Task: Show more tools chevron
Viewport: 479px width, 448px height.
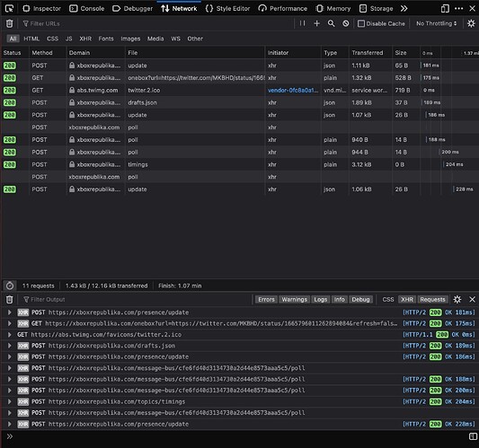Action: pos(404,9)
